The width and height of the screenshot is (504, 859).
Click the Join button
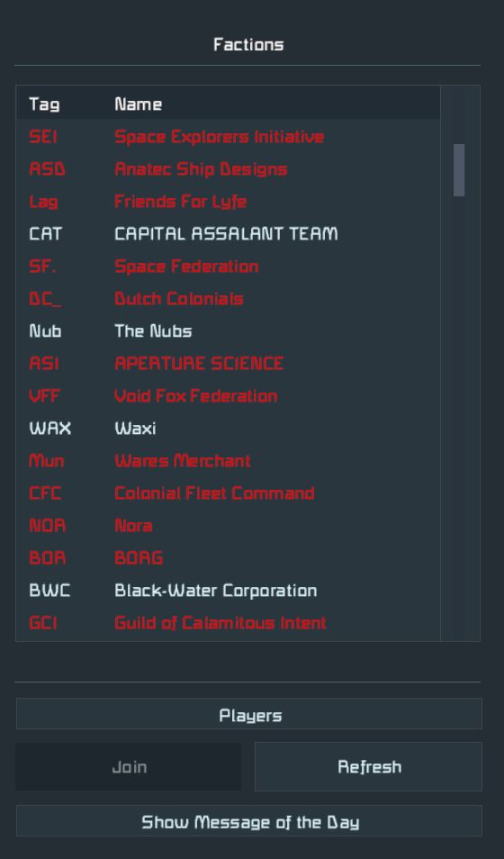coord(128,766)
